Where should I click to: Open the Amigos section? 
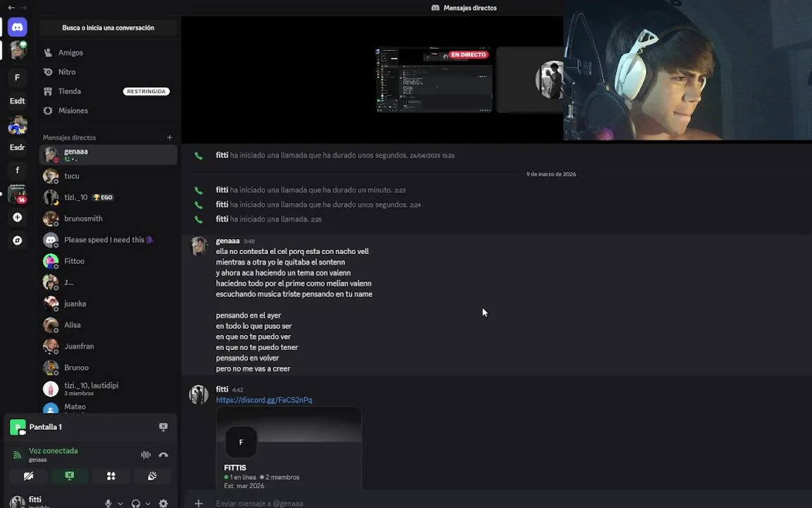coord(109,52)
